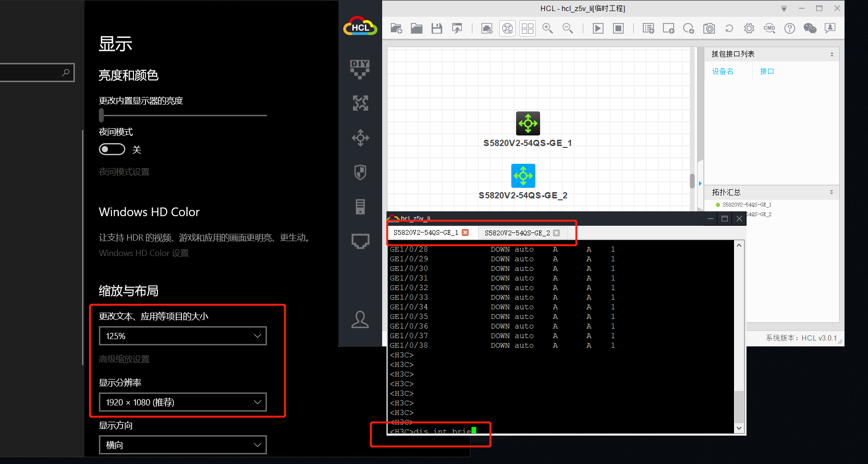Image resolution: width=868 pixels, height=464 pixels.
Task: Open help with the question mark icon
Action: pos(790,28)
